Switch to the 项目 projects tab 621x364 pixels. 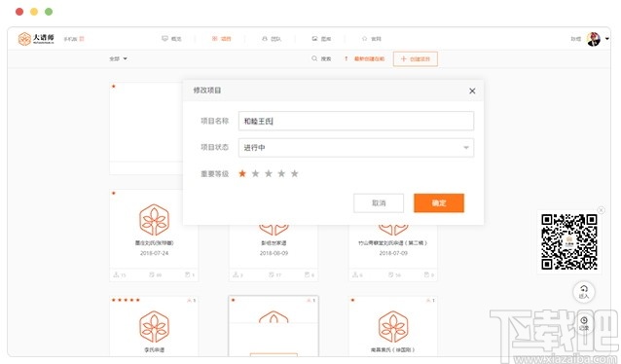point(221,39)
